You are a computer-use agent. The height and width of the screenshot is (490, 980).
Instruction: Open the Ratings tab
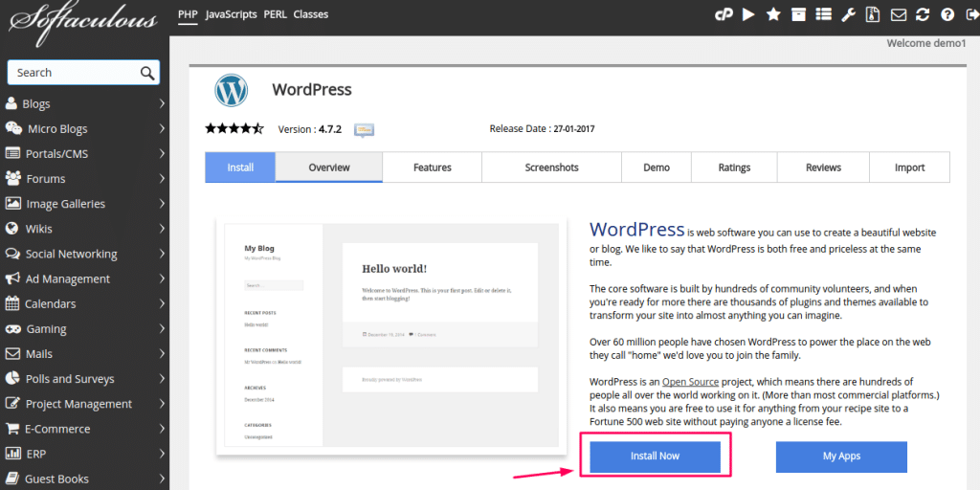tap(734, 167)
